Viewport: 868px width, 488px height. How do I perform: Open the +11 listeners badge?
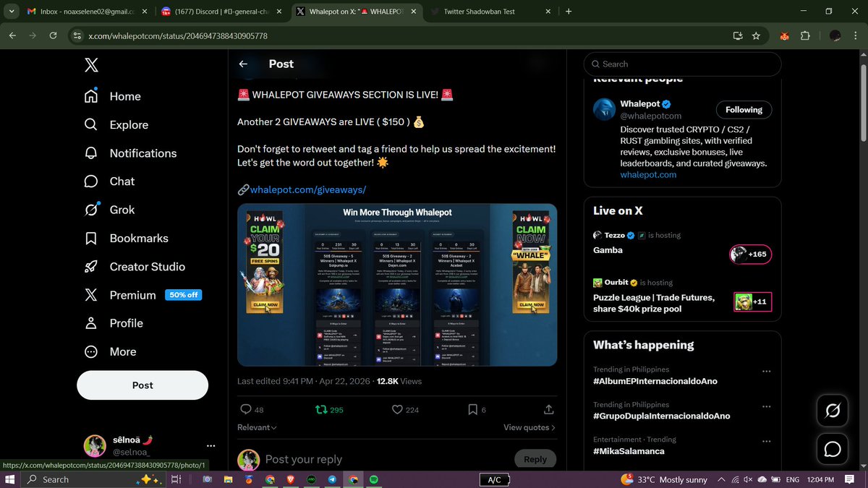coord(752,301)
